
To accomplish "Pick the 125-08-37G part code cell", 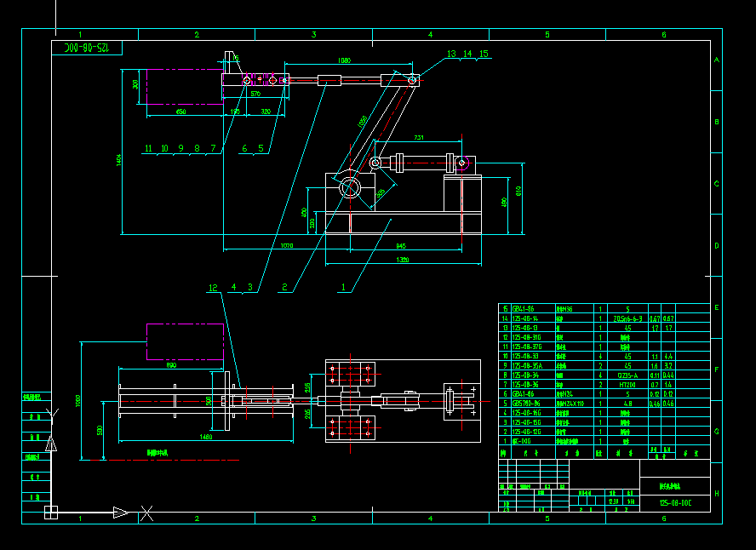I will tap(527, 347).
